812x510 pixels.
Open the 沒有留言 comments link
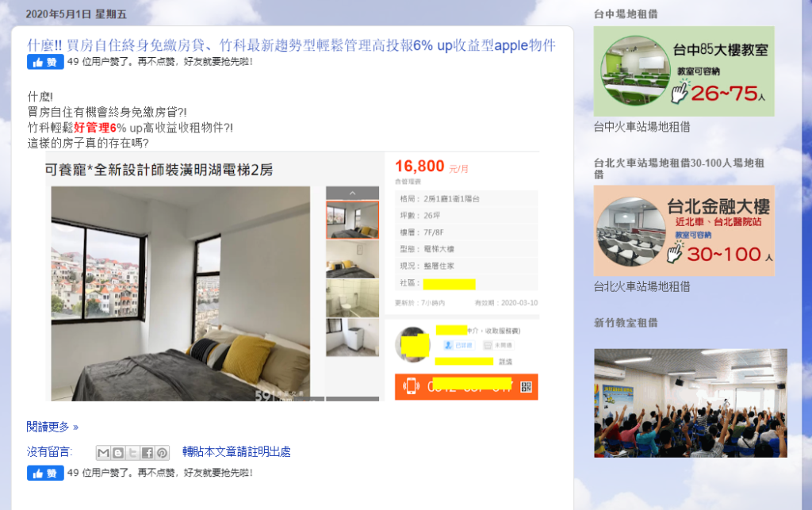49,452
